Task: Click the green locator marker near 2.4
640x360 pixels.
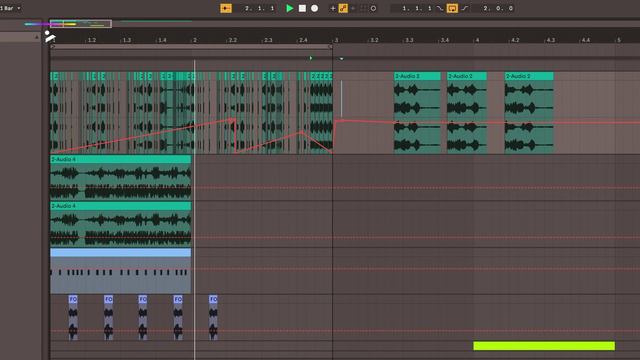Action: 311,58
